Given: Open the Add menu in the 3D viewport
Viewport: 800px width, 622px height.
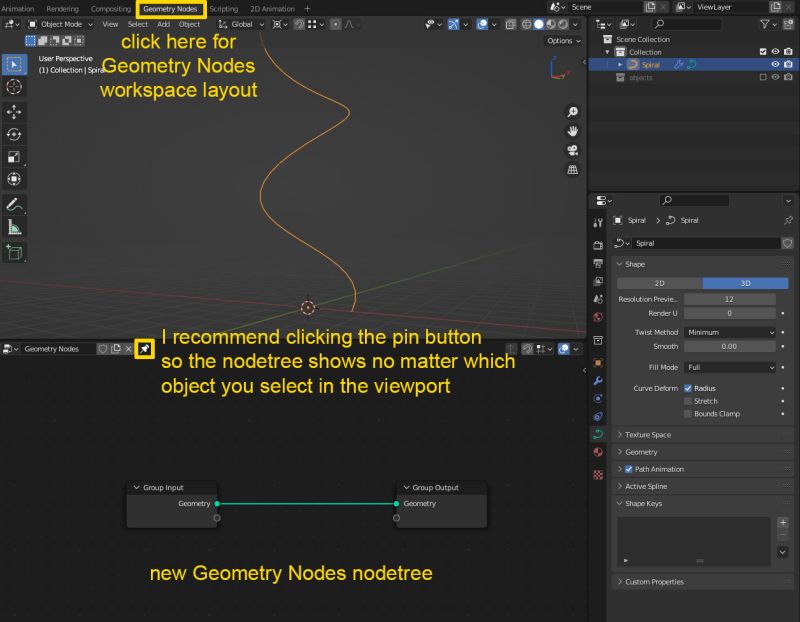Looking at the screenshot, I should tap(163, 24).
